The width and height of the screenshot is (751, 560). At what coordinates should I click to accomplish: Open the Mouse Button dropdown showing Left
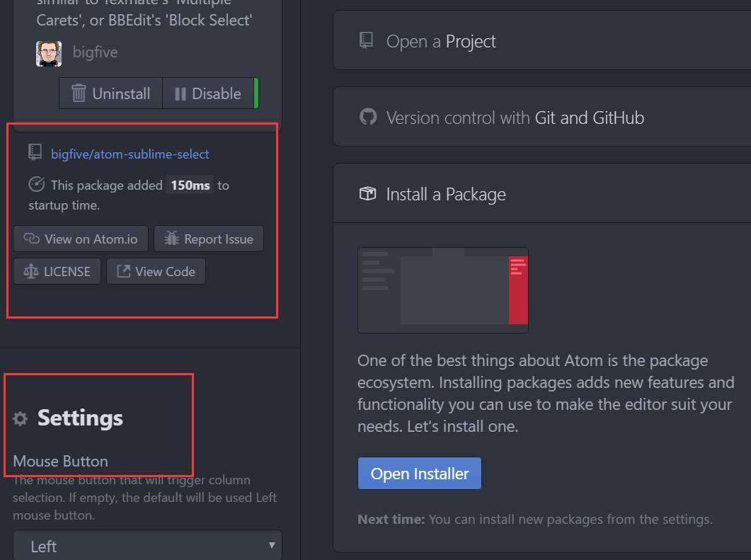[147, 545]
